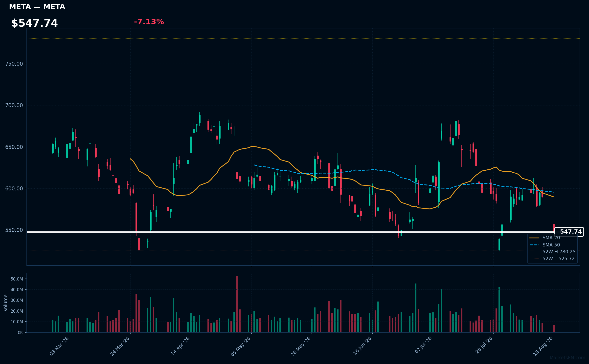
Task: Select the "16 Jun '26" date label
Action: coord(362,346)
